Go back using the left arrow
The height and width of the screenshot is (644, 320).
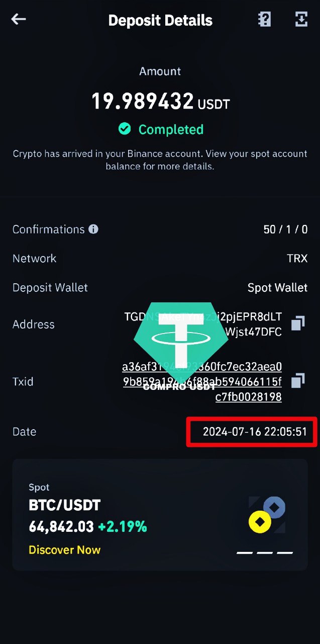click(19, 20)
